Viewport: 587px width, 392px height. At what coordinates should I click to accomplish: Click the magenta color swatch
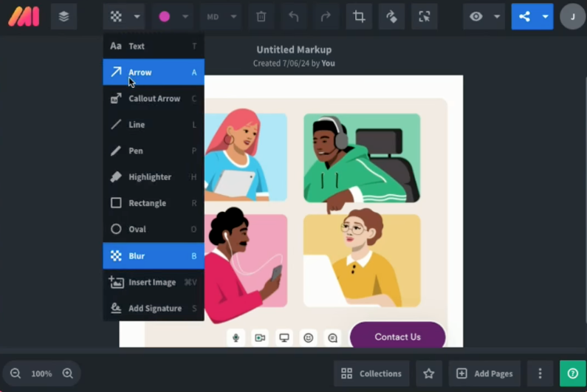click(x=165, y=16)
